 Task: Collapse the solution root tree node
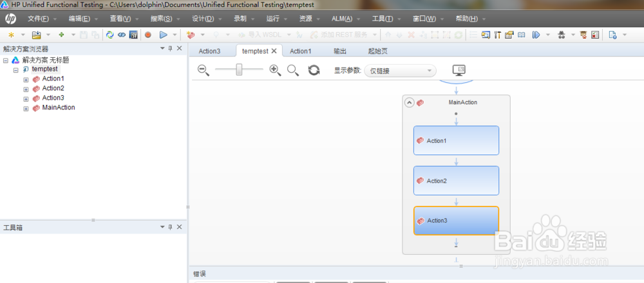click(6, 60)
